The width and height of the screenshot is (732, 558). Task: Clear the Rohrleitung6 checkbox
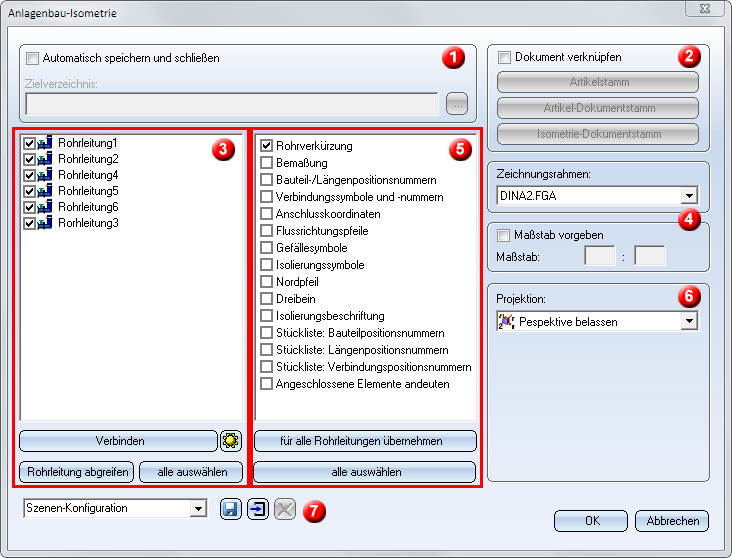(29, 207)
